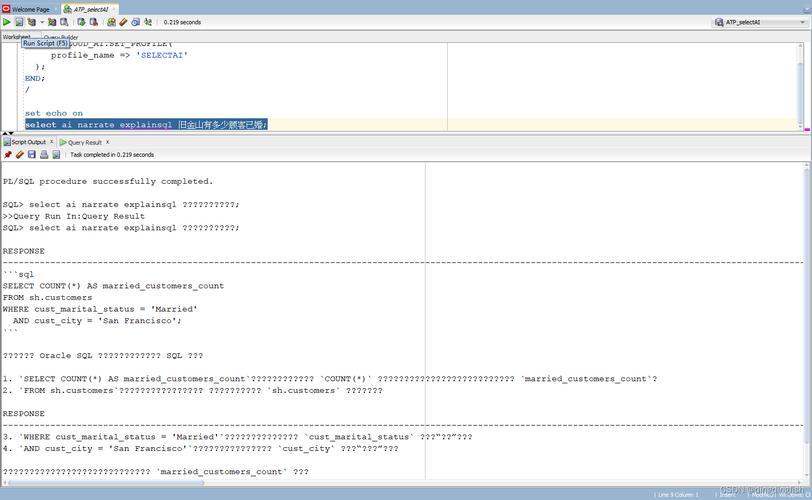
Task: Print the script output
Action: click(x=43, y=155)
